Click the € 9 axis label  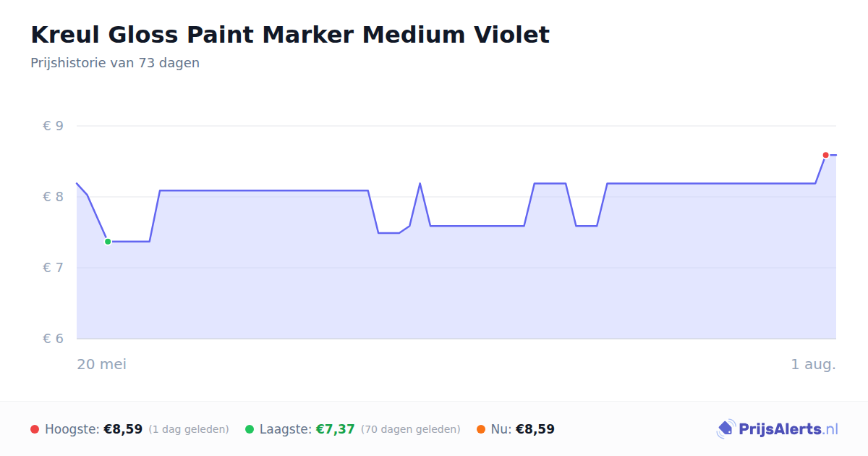pyautogui.click(x=54, y=126)
